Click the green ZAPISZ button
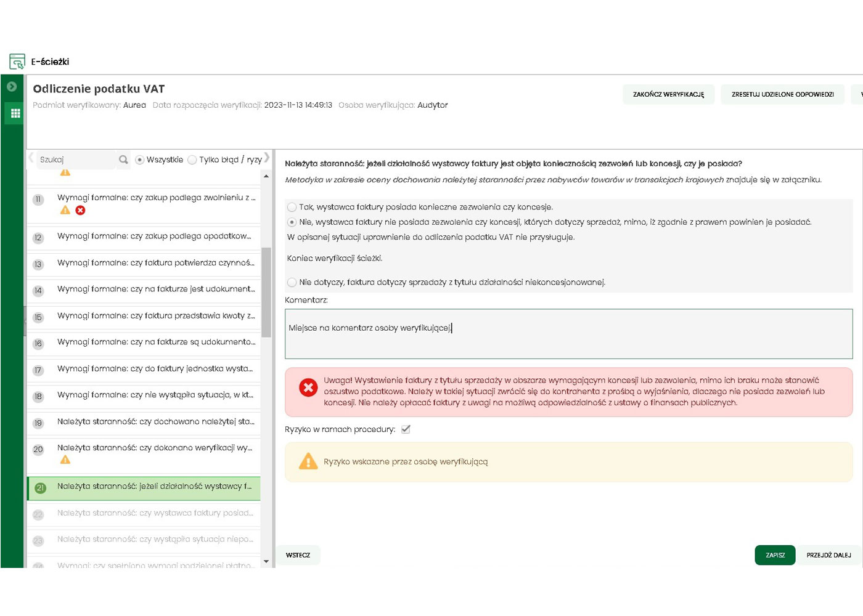Screen dimensions: 863x616 775,555
